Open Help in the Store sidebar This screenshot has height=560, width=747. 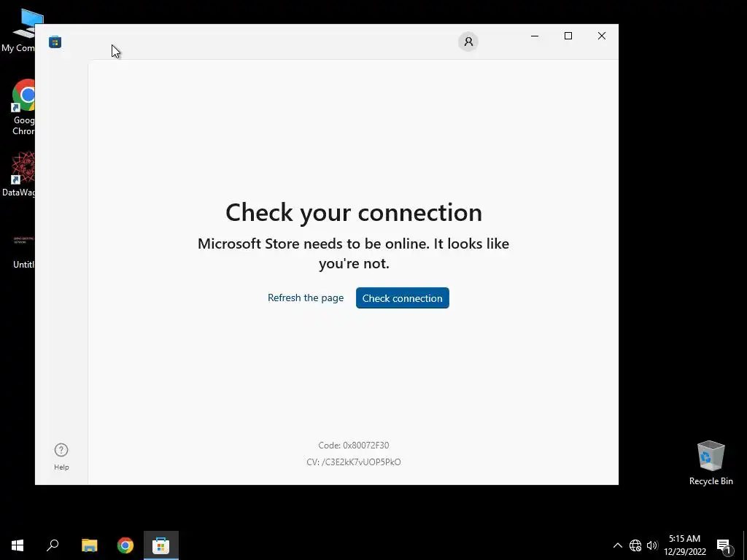click(x=61, y=456)
